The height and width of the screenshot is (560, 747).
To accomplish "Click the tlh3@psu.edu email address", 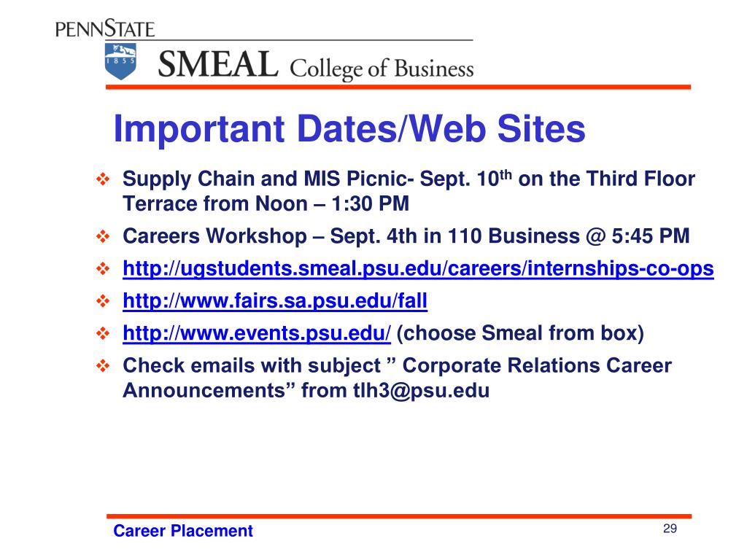I will click(x=421, y=391).
